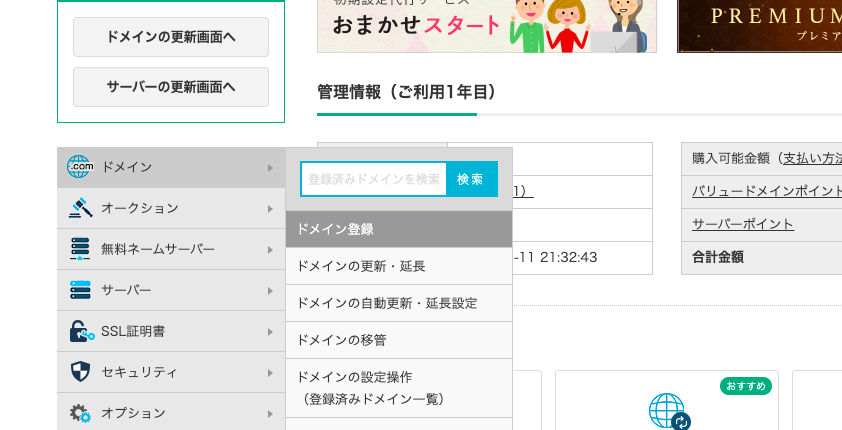Open the サーバーポイント link
The height and width of the screenshot is (430, 842).
tap(743, 224)
